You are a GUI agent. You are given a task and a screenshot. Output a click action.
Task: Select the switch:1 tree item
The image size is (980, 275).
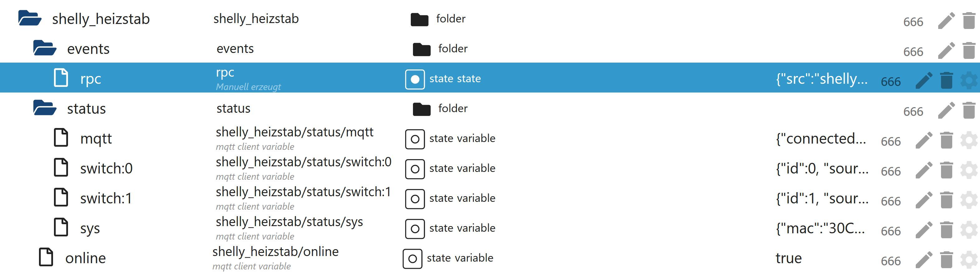coord(106,198)
